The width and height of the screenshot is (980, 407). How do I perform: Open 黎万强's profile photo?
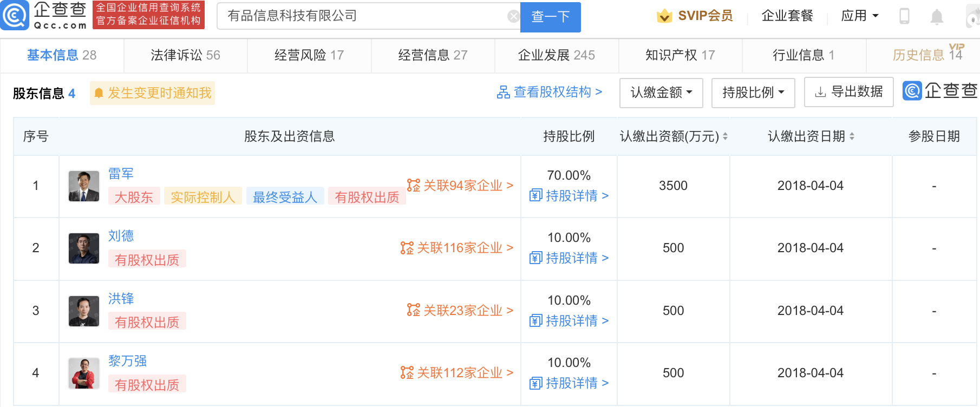84,373
